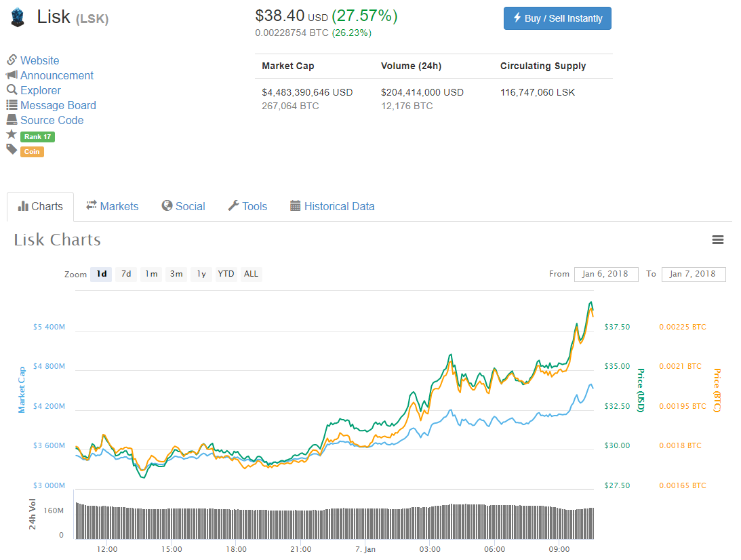Image resolution: width=741 pixels, height=560 pixels.
Task: Click the drive icon beside Source Code
Action: click(x=12, y=119)
